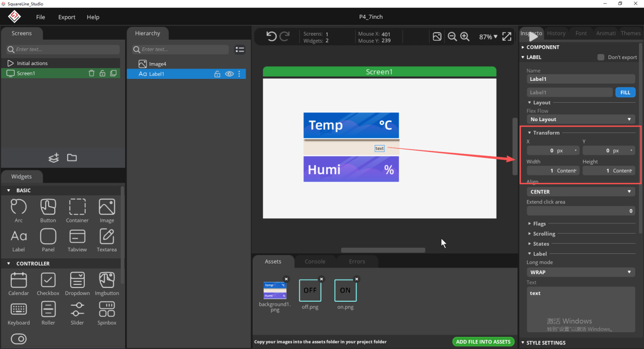Select the Spinbox widget
The height and width of the screenshot is (349, 644).
pos(107,313)
